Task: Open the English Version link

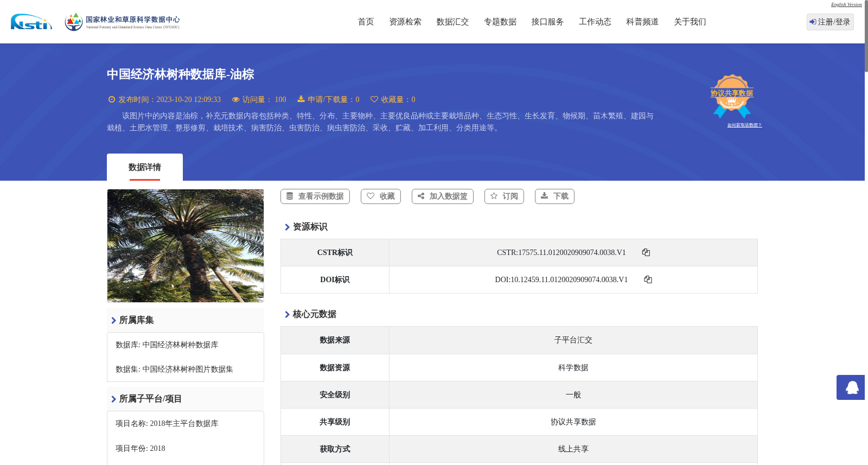Action: (x=846, y=4)
